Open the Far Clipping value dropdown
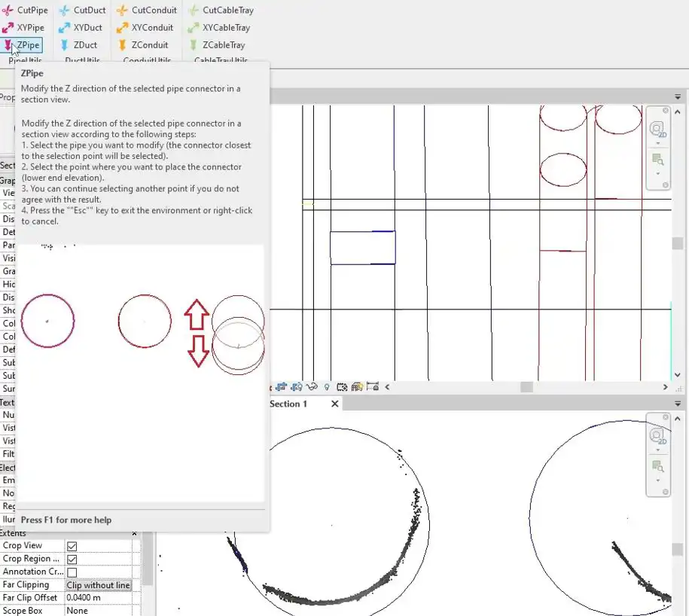689x616 pixels. click(99, 585)
